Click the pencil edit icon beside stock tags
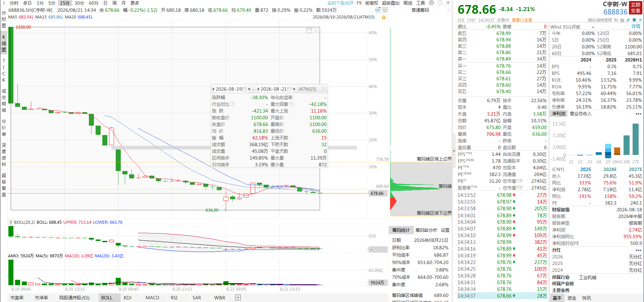The image size is (644, 302). (x=628, y=20)
